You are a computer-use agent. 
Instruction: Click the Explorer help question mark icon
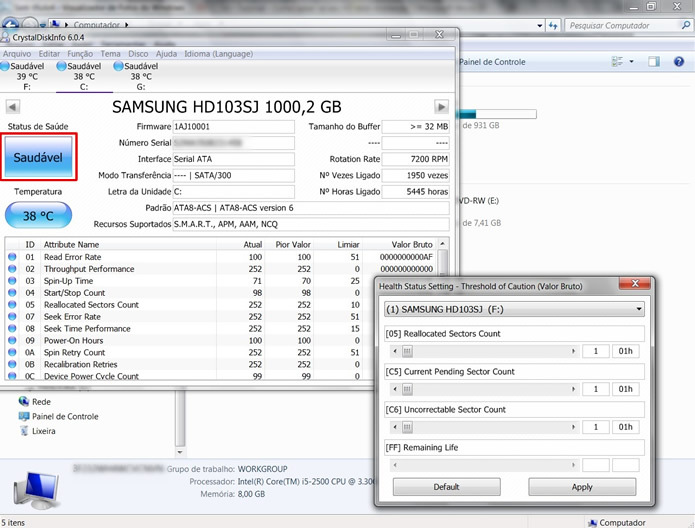click(679, 62)
